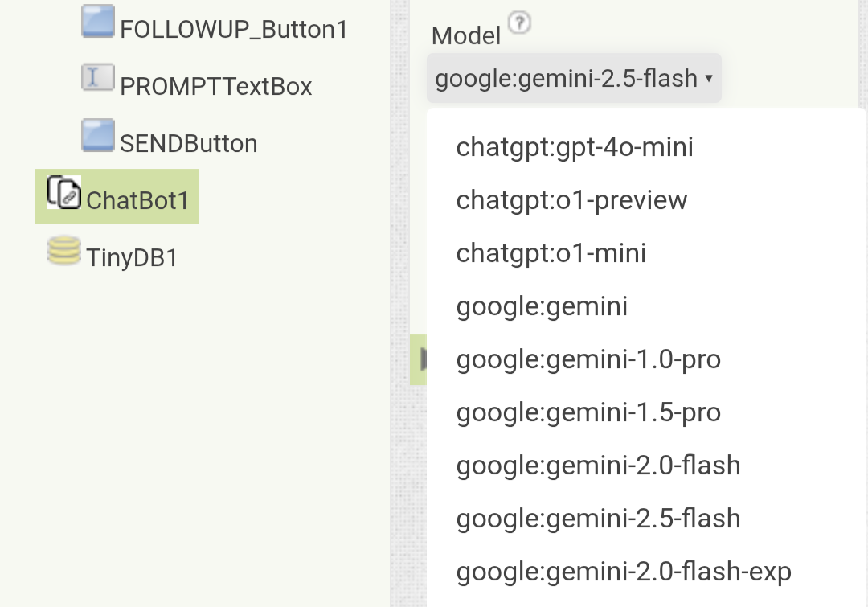Select google:gemini-1.5-pro from the list
The width and height of the screenshot is (868, 607).
[x=588, y=412]
